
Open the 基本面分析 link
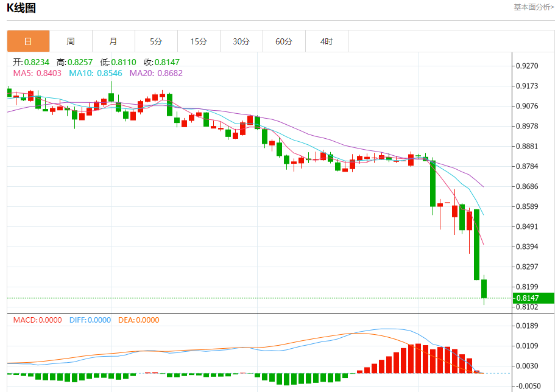[x=534, y=7]
